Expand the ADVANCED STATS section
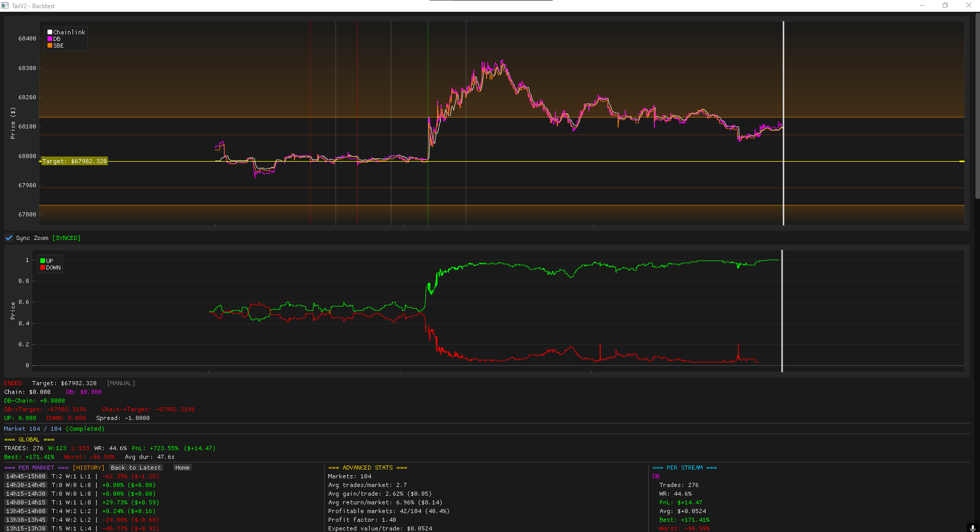980x532 pixels. click(x=367, y=467)
